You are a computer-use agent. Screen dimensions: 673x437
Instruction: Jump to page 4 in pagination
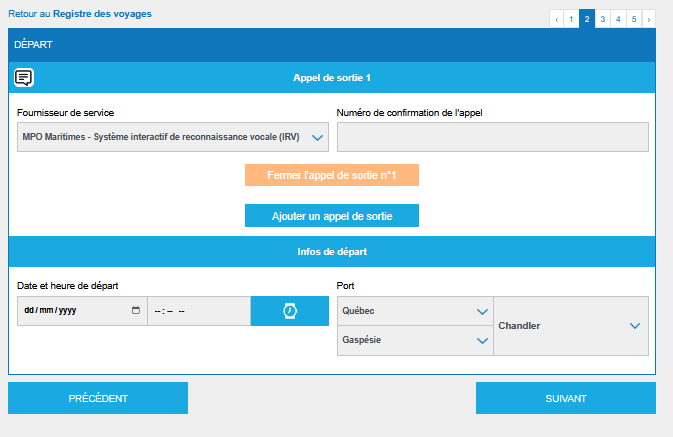618,18
